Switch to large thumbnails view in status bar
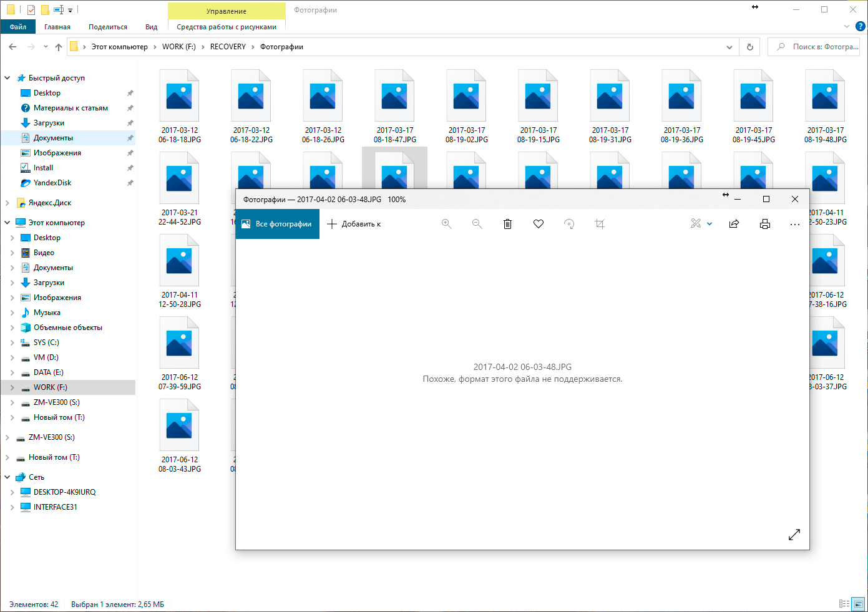868x612 pixels. [x=859, y=604]
